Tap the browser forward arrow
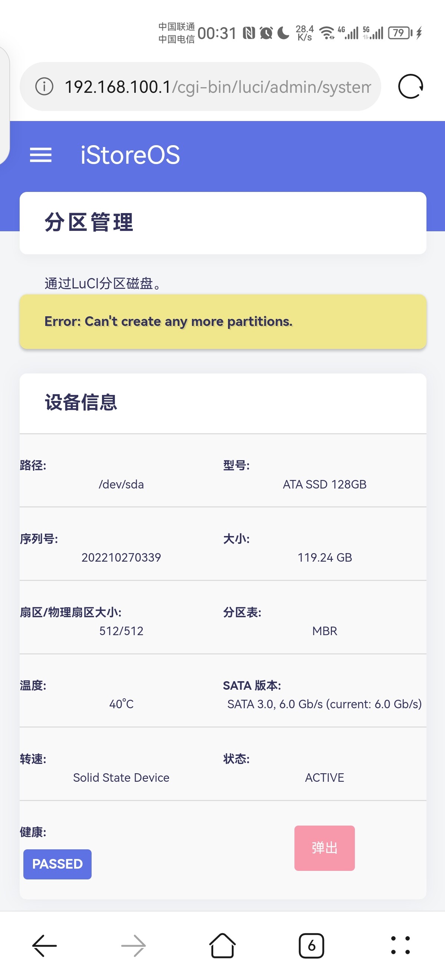 pos(133,945)
